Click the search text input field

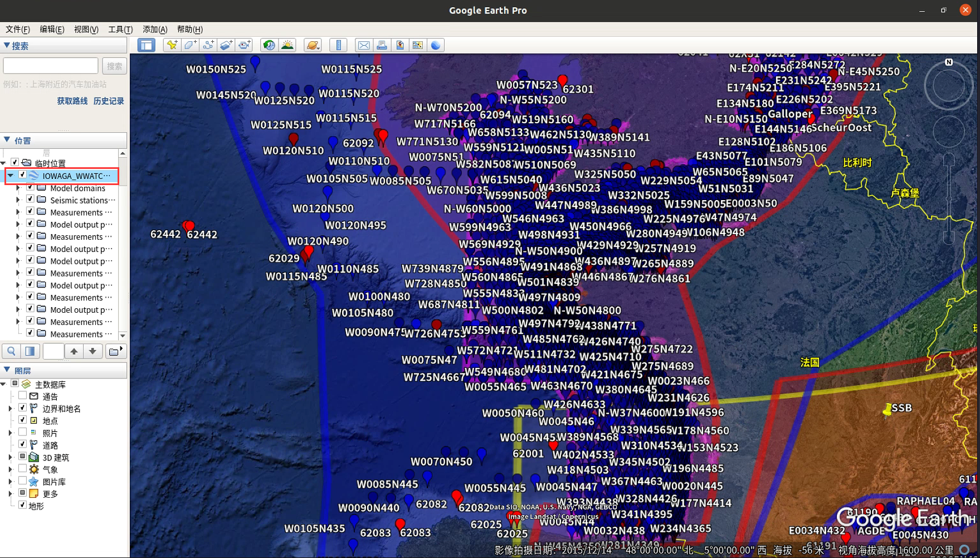pyautogui.click(x=51, y=66)
